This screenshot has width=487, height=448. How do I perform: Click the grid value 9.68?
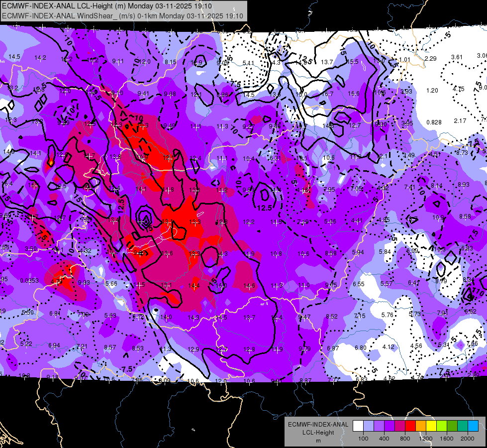[170, 94]
